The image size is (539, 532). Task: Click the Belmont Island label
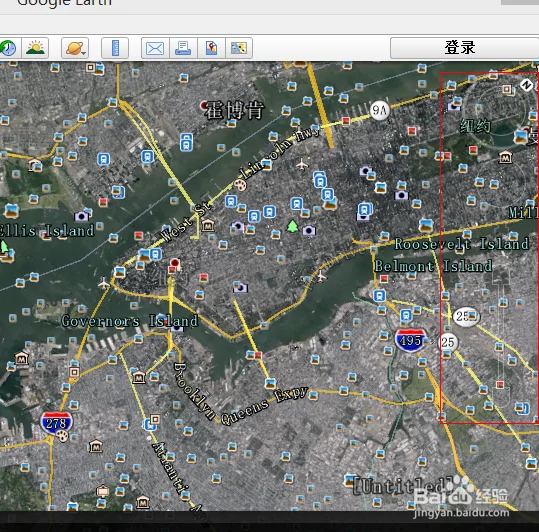click(x=433, y=266)
